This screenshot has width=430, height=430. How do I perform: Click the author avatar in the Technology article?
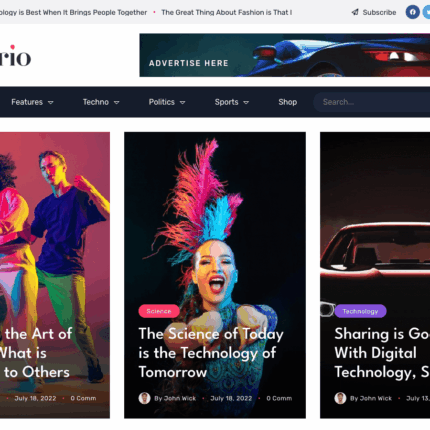coord(340,398)
